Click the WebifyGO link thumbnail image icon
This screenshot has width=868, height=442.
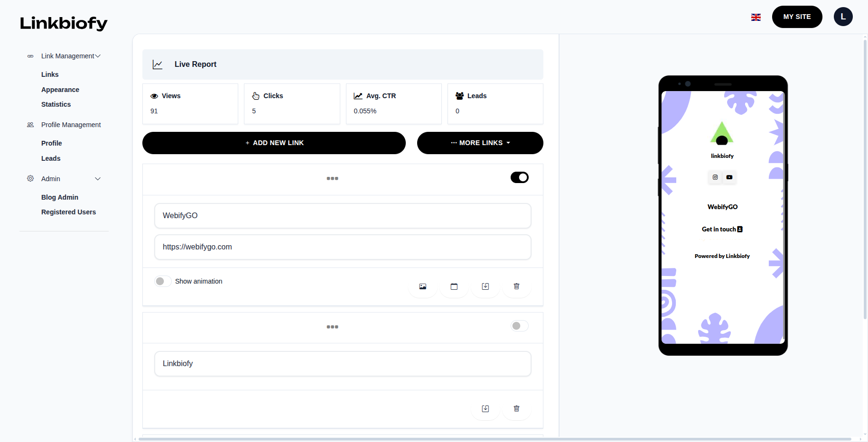(423, 286)
